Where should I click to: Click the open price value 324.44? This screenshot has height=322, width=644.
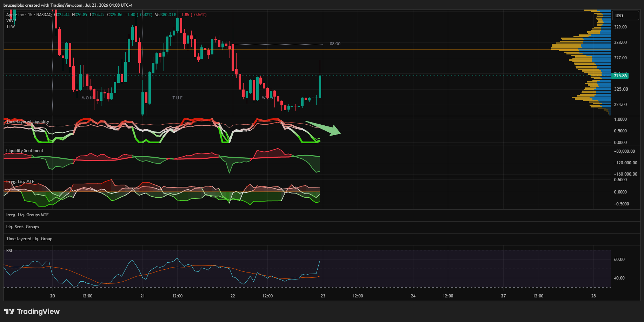pos(64,15)
